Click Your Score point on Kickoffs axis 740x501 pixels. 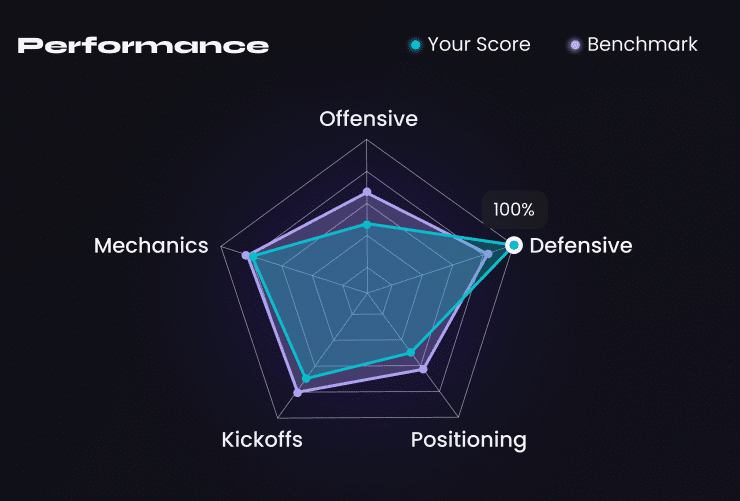(x=306, y=379)
